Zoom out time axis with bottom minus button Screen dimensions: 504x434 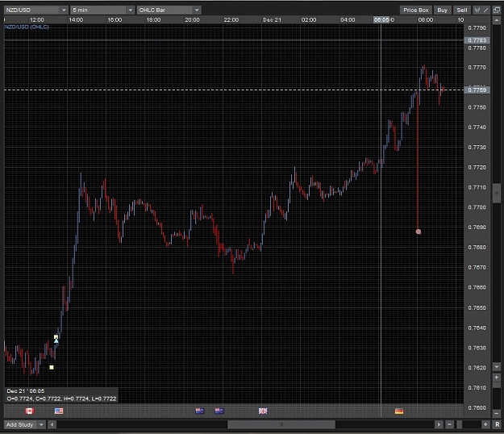[x=449, y=424]
